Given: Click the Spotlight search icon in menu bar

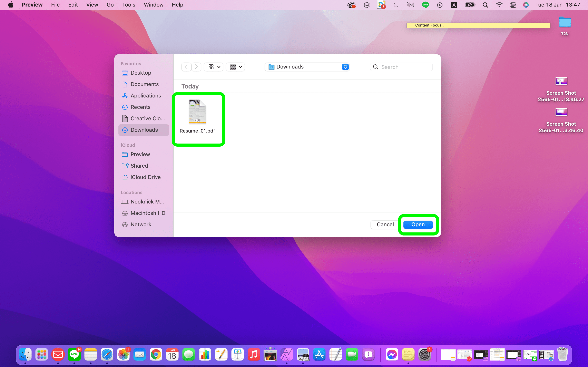Looking at the screenshot, I should coord(485,5).
